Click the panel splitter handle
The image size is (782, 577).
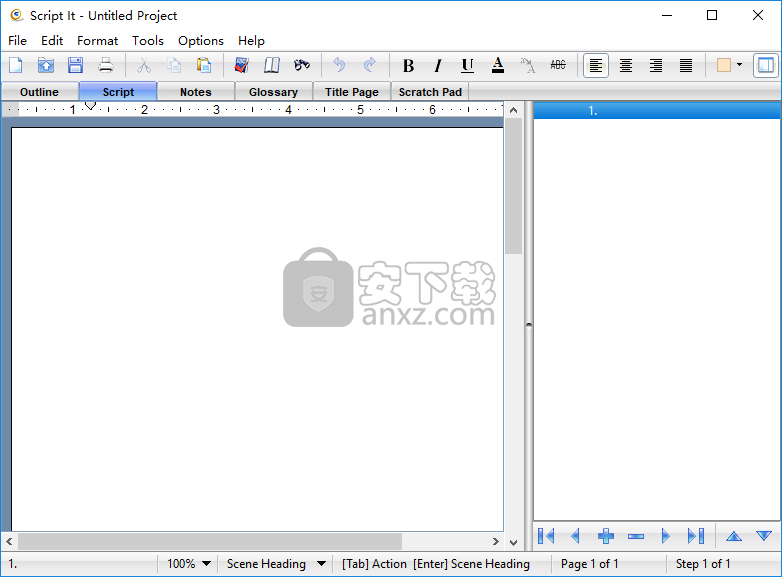tap(529, 325)
